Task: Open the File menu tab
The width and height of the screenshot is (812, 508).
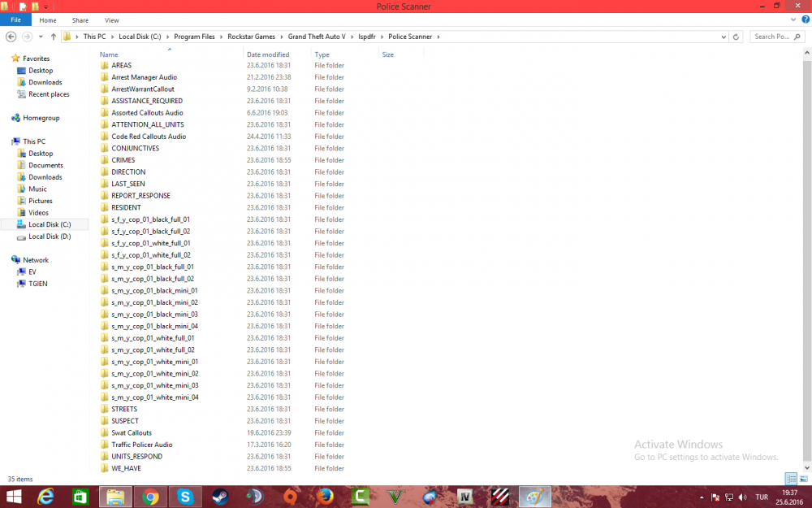Action: click(15, 20)
